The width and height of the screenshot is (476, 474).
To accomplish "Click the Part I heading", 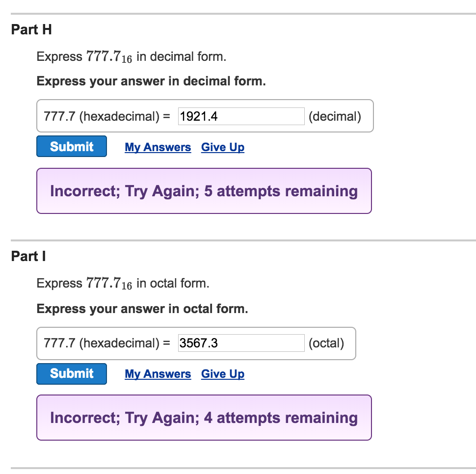I will point(27,256).
